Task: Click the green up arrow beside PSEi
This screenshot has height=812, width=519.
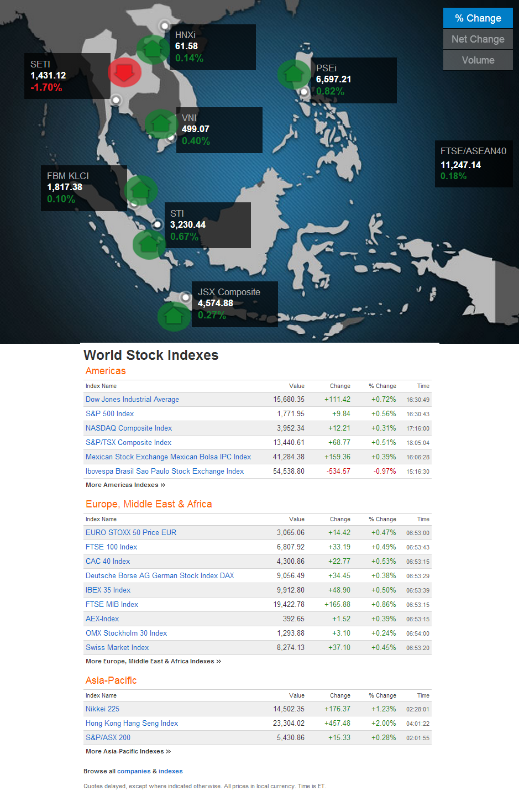Action: 294,74
